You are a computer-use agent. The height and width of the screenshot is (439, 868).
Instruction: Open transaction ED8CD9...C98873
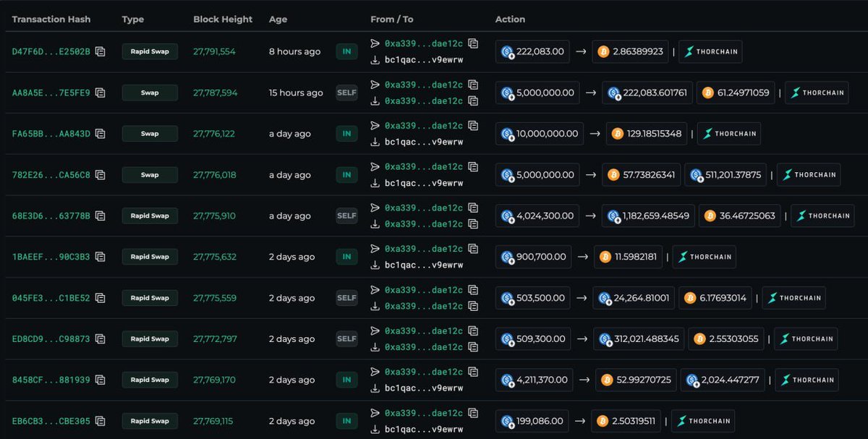click(51, 338)
